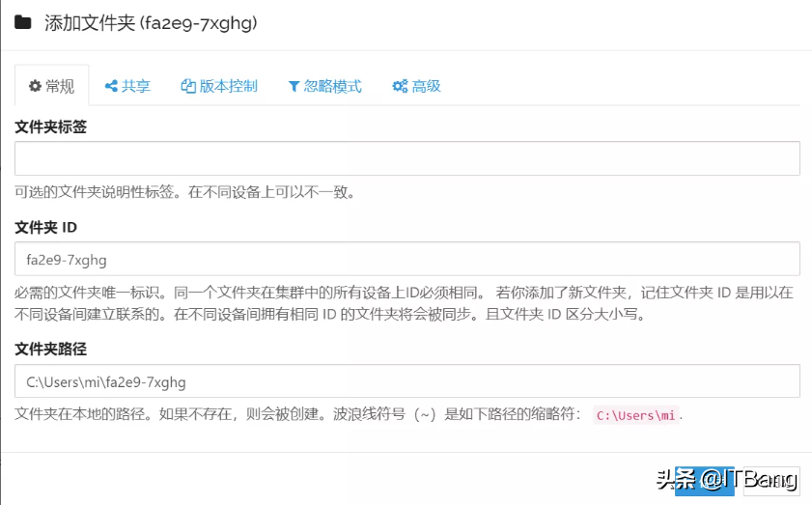The image size is (812, 505).
Task: Click the bold 文件夹标签 field label
Action: 50,126
